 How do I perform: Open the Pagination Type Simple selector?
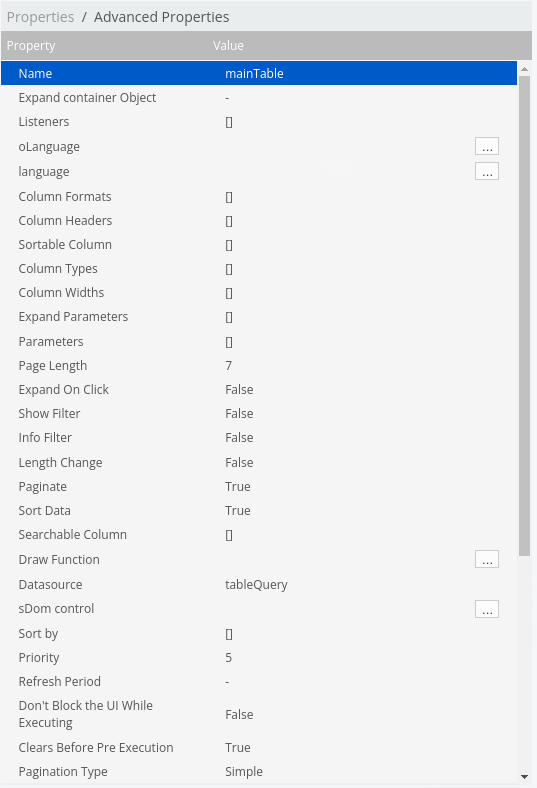click(244, 771)
